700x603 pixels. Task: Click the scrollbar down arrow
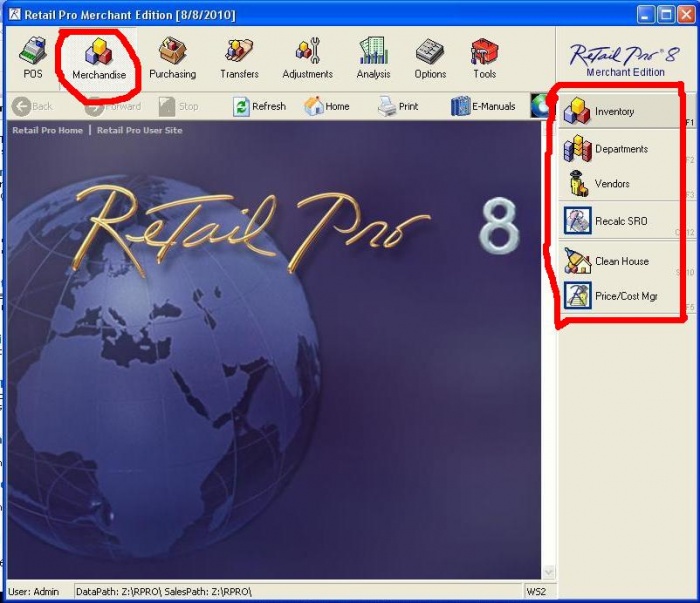tap(549, 572)
